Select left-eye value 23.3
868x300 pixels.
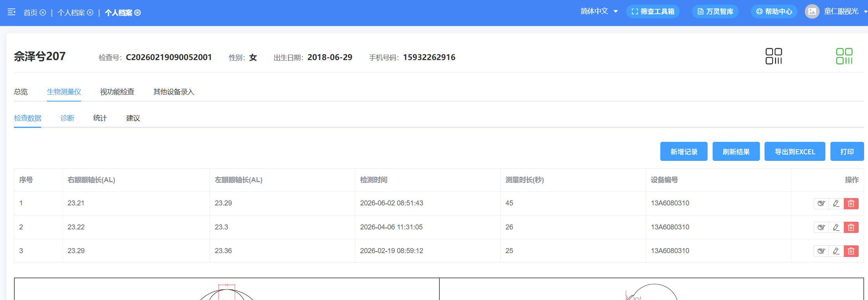point(222,227)
